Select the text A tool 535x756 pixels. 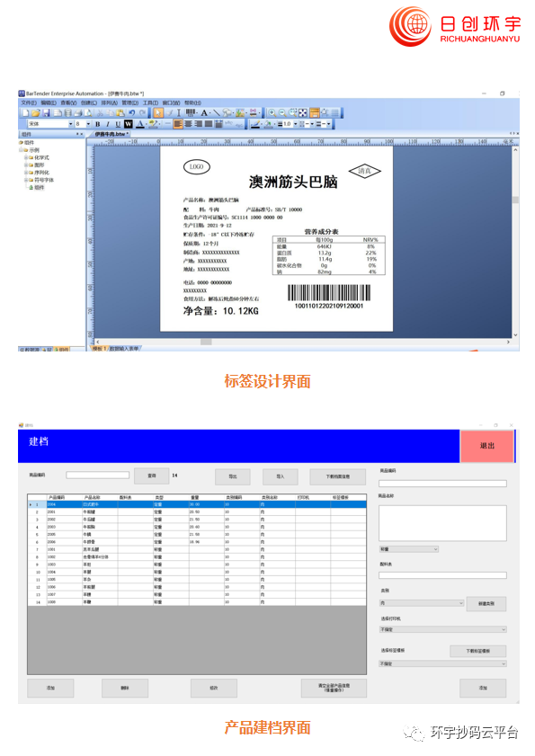203,113
